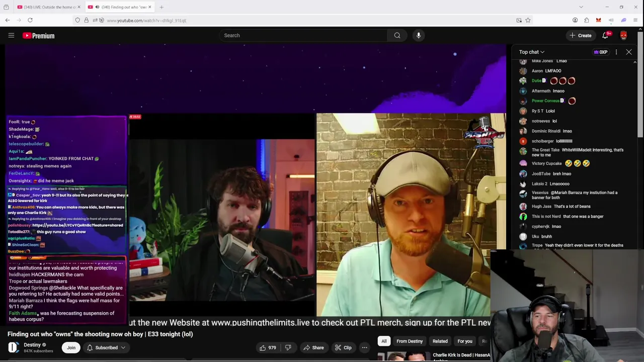Image resolution: width=644 pixels, height=362 pixels.
Task: Select the For you filter chip
Action: (465, 341)
